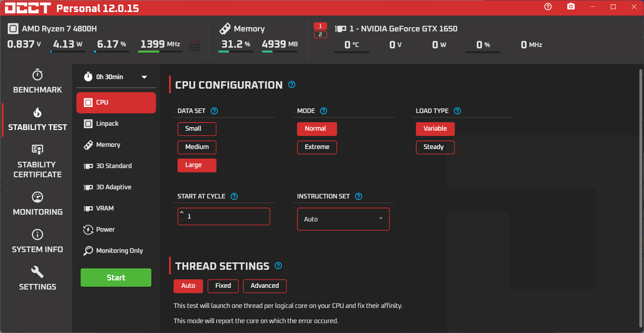Click the CPU usage 6.17 % reading
Image resolution: width=644 pixels, height=333 pixels.
[111, 44]
